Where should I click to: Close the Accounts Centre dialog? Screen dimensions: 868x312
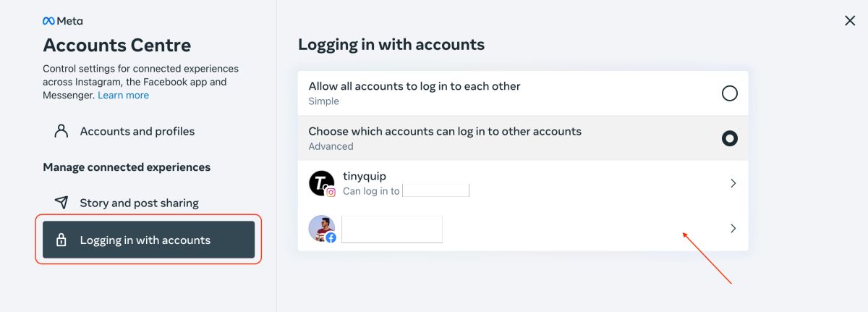click(850, 21)
